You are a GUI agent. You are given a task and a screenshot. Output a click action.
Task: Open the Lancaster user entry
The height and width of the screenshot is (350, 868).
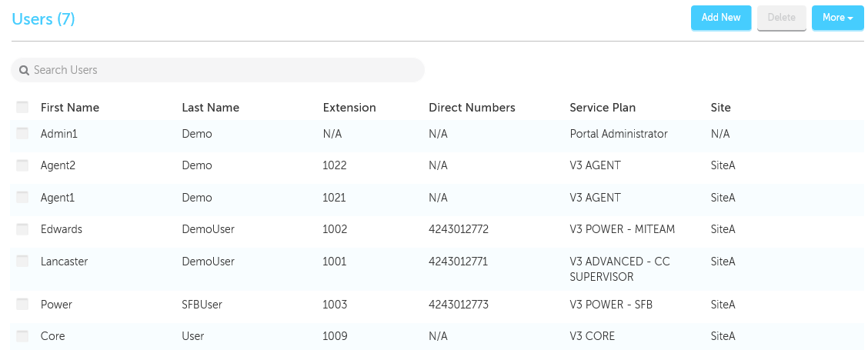[64, 262]
